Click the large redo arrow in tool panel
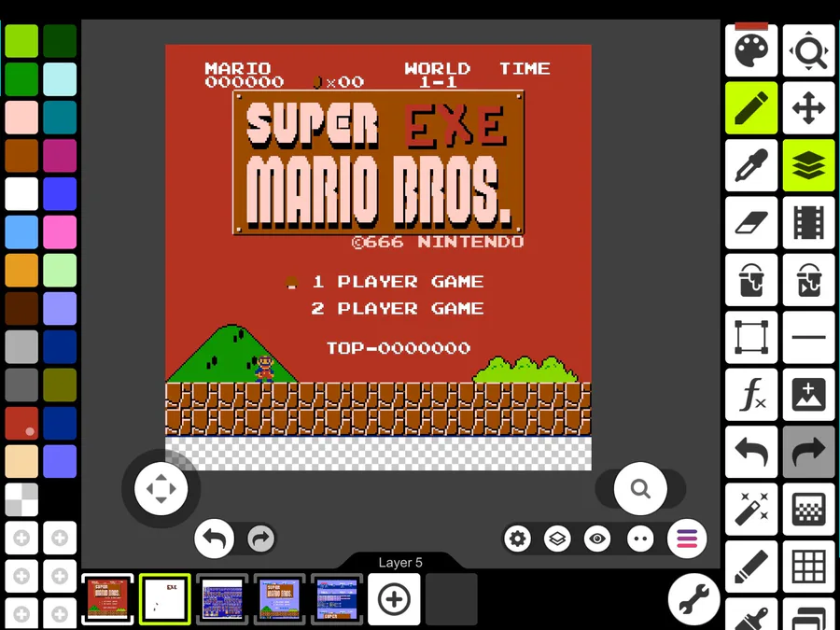This screenshot has height=630, width=840. (x=808, y=452)
